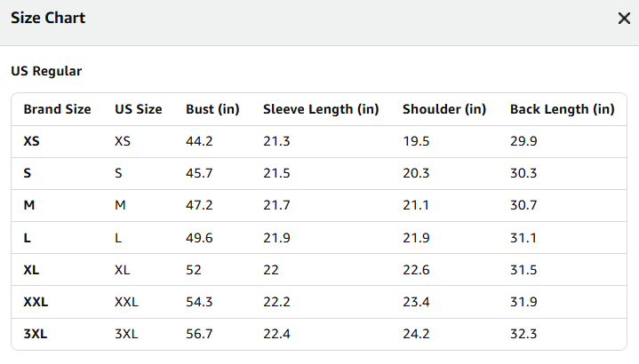This screenshot has height=364, width=639.
Task: Click the Shoulder (in) column header
Action: tap(444, 109)
